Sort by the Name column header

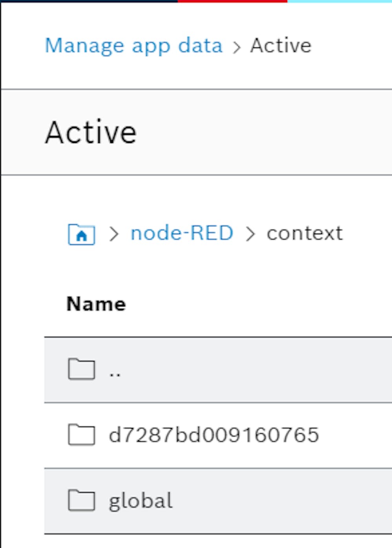point(96,304)
